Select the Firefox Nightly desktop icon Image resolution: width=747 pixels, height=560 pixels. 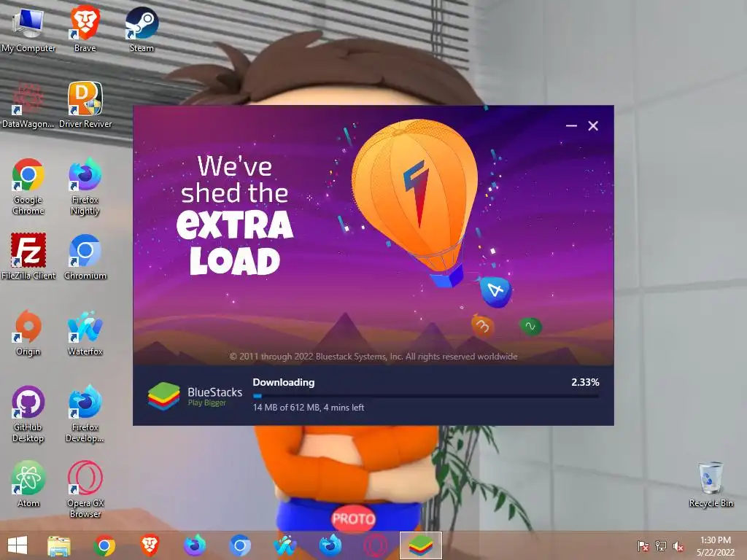click(x=85, y=187)
